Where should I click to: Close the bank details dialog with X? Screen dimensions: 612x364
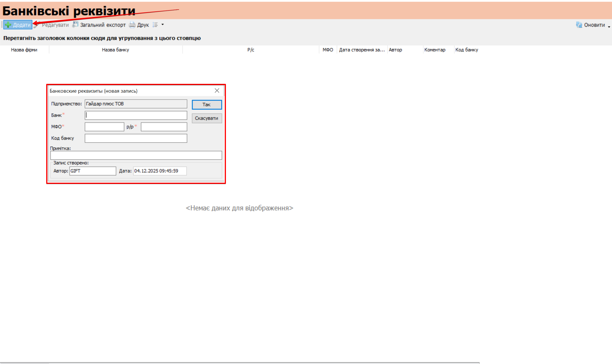pyautogui.click(x=217, y=91)
